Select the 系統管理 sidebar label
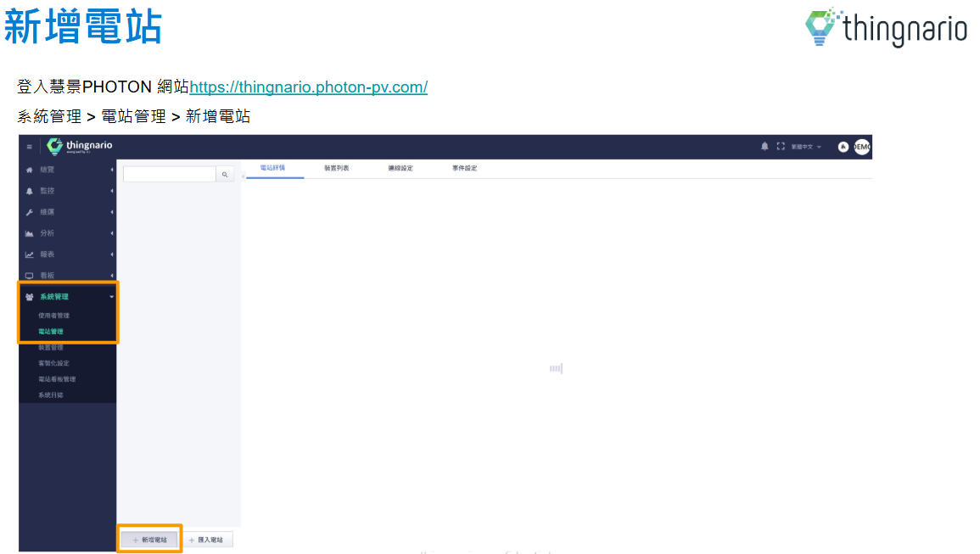 [x=54, y=297]
